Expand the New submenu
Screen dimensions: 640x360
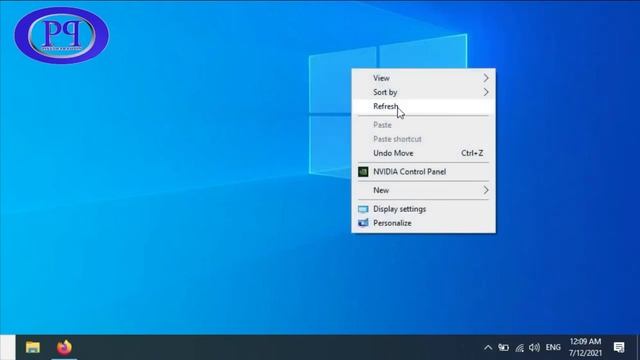click(423, 190)
